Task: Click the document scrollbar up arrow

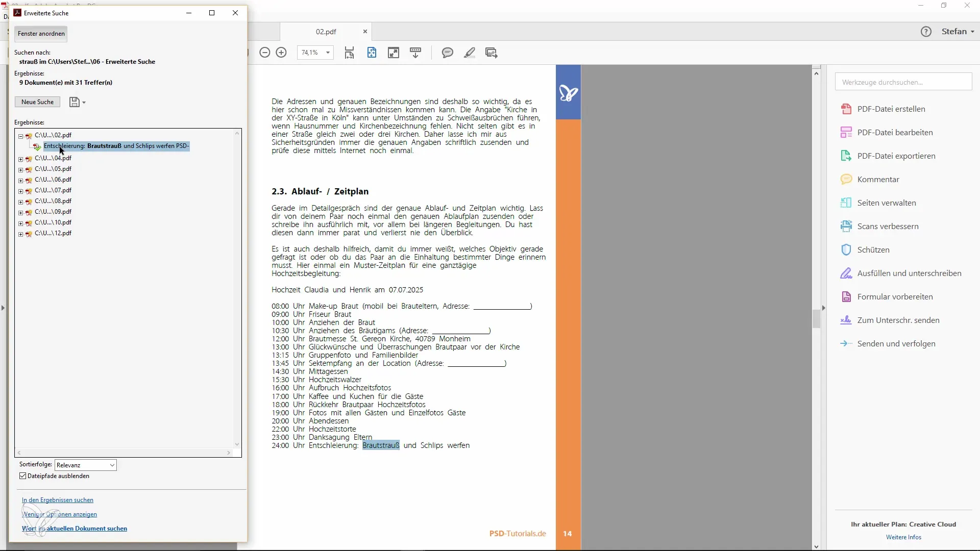Action: click(x=816, y=73)
